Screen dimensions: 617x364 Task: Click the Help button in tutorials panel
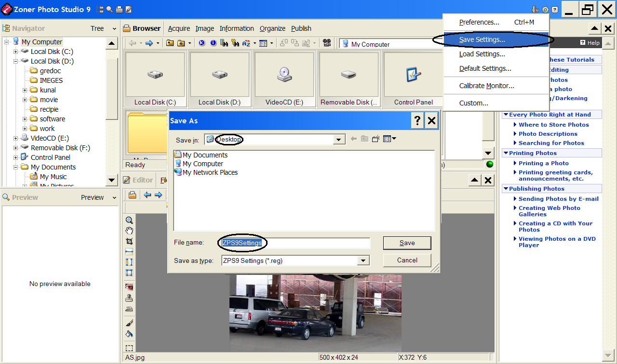tap(590, 43)
